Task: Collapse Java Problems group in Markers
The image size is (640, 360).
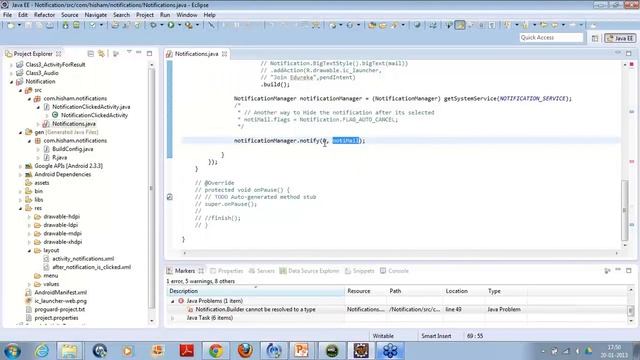Action: click(173, 301)
